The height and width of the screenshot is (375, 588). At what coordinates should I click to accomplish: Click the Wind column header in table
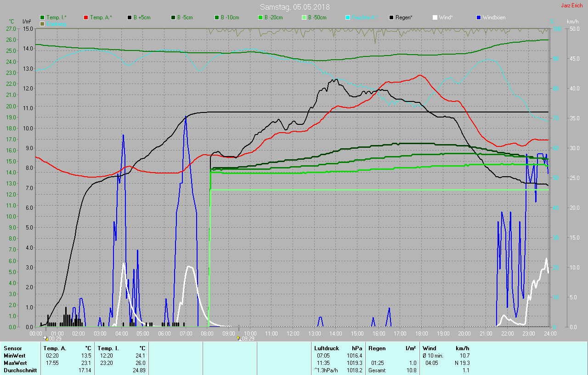pyautogui.click(x=430, y=348)
